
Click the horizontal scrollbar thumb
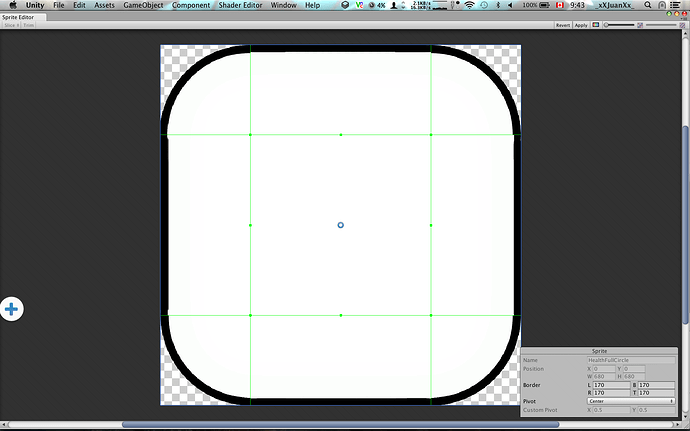[x=341, y=425]
